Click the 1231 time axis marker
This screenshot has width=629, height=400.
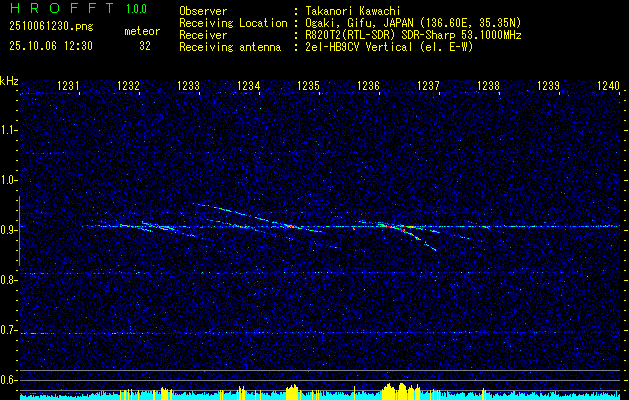coord(68,85)
